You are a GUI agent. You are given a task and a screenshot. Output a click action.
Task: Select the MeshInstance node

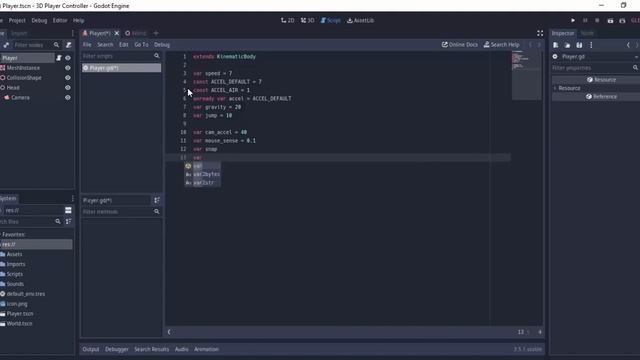(23, 68)
